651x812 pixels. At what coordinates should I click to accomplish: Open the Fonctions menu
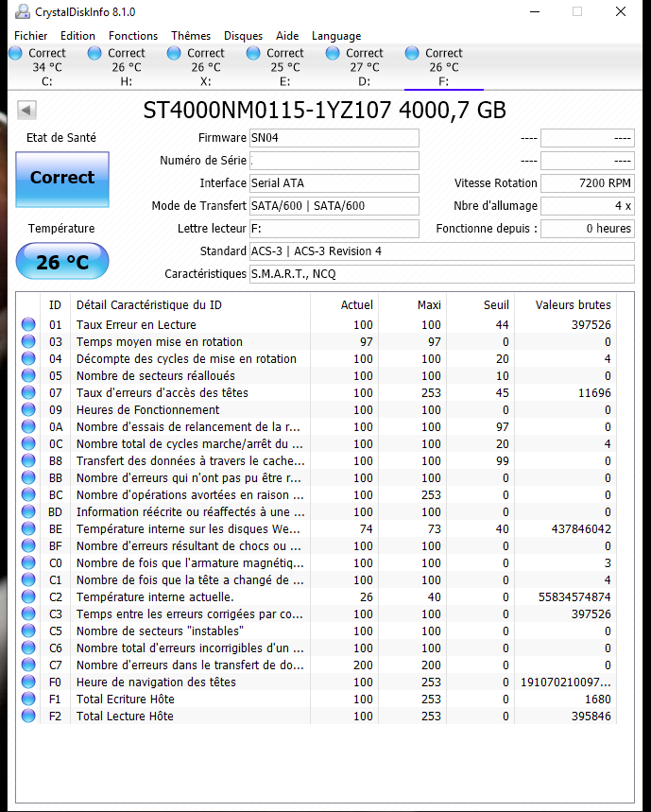tap(133, 36)
